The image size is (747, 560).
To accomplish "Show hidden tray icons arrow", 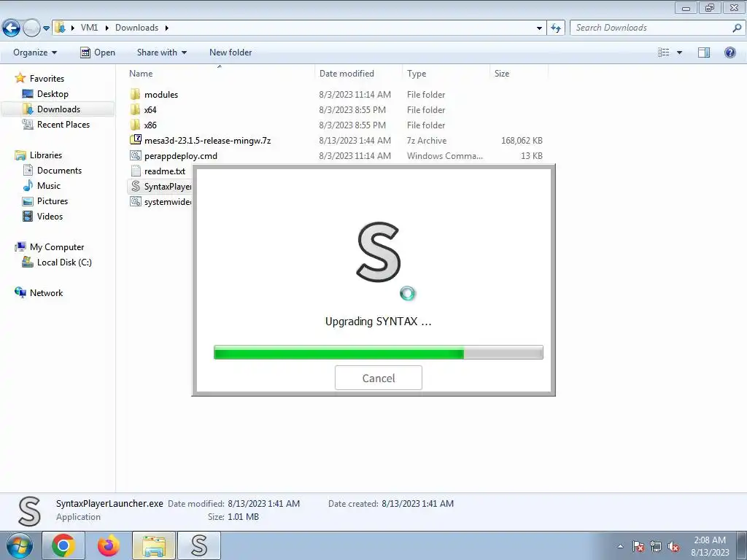I will [620, 546].
